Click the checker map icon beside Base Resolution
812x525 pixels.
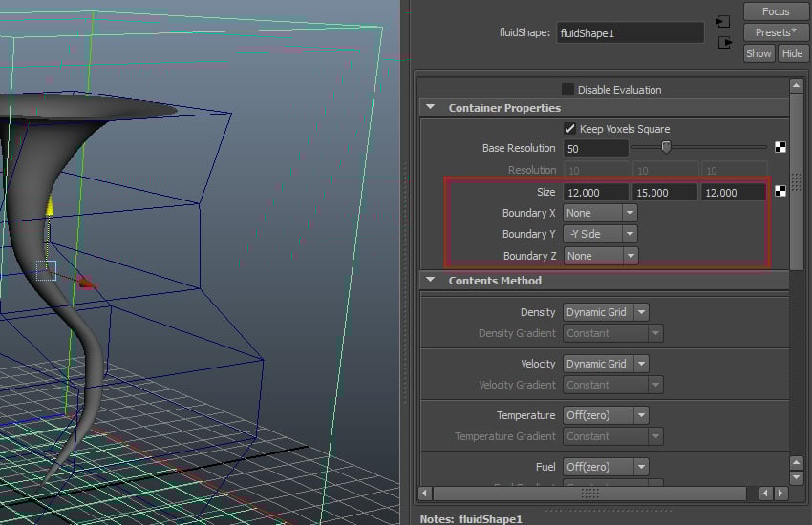coord(780,148)
